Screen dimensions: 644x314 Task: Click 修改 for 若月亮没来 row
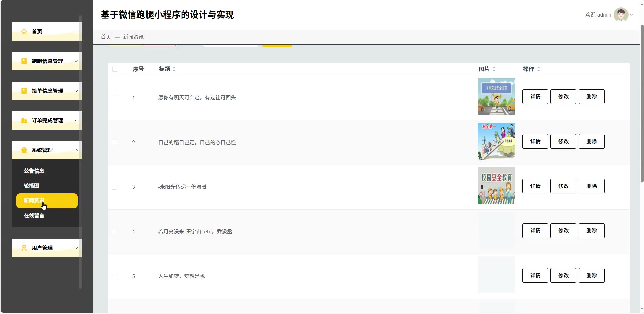563,231
